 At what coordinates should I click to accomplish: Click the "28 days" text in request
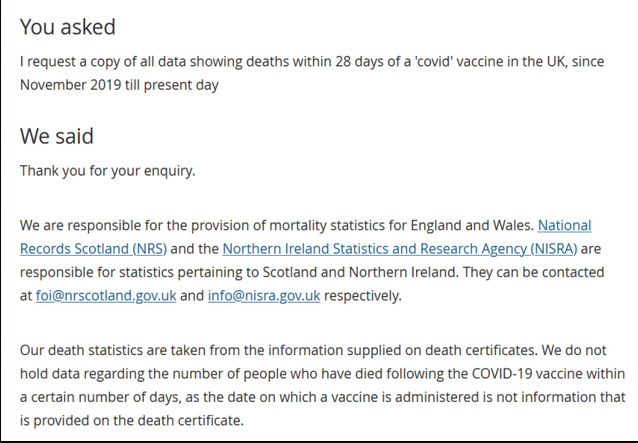click(359, 61)
